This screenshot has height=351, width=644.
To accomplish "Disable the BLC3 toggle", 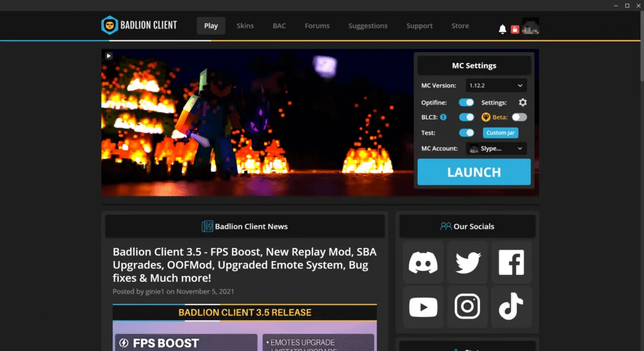I will [x=466, y=117].
